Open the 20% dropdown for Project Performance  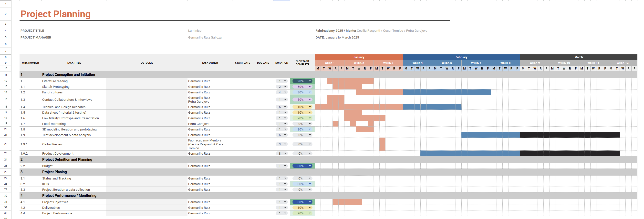pos(302,213)
